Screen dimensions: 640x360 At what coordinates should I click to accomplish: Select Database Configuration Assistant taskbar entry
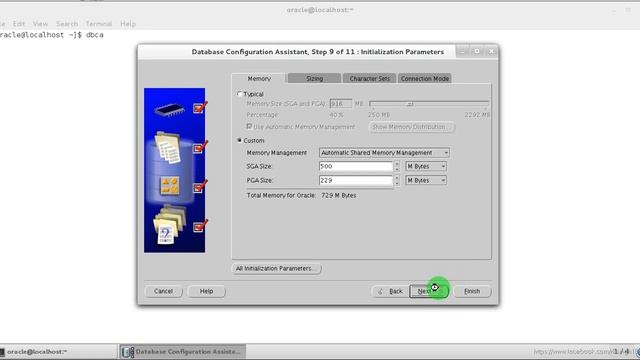coord(182,351)
